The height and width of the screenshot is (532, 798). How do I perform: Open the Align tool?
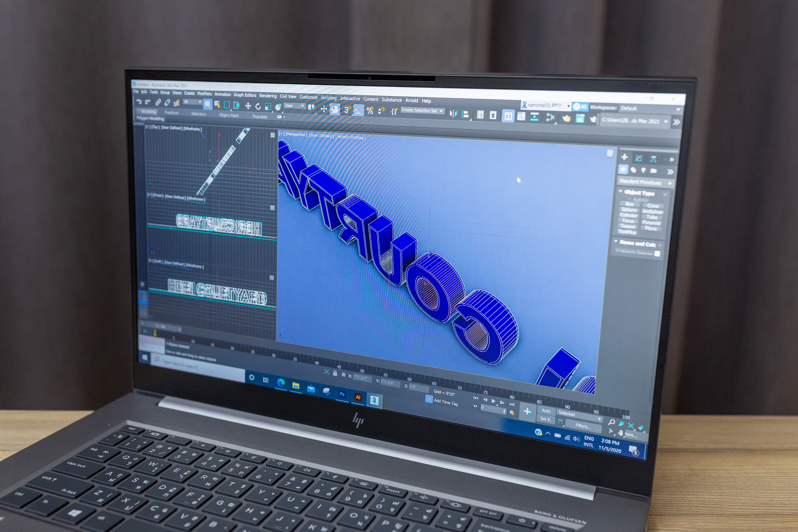[466, 114]
